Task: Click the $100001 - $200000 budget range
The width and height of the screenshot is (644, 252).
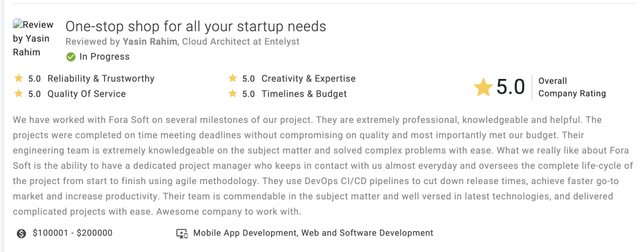Action: pos(72,233)
